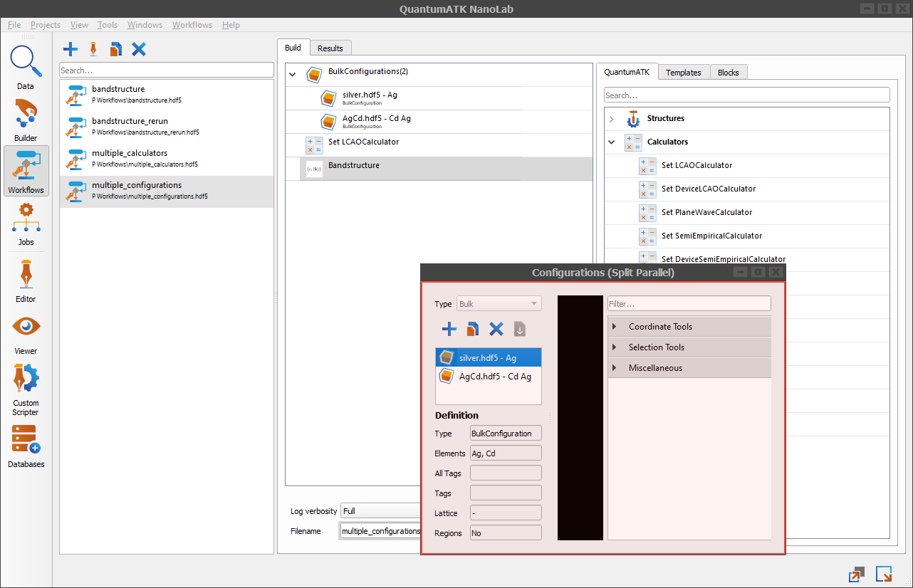Open the Data sidebar tool
The width and height of the screenshot is (913, 588).
(x=26, y=68)
